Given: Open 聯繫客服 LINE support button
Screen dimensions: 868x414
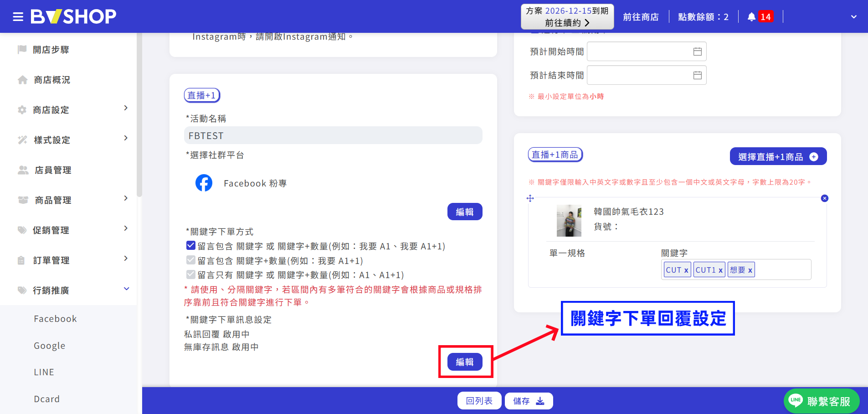Looking at the screenshot, I should point(821,401).
